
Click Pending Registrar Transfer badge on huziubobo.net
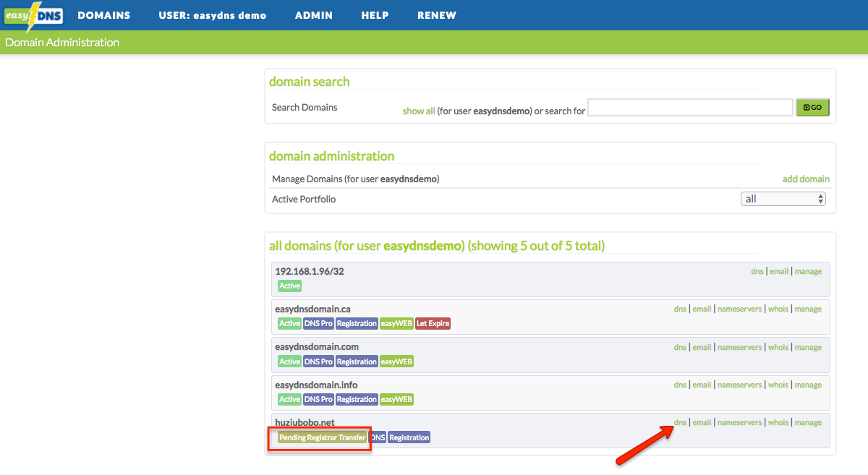(322, 437)
